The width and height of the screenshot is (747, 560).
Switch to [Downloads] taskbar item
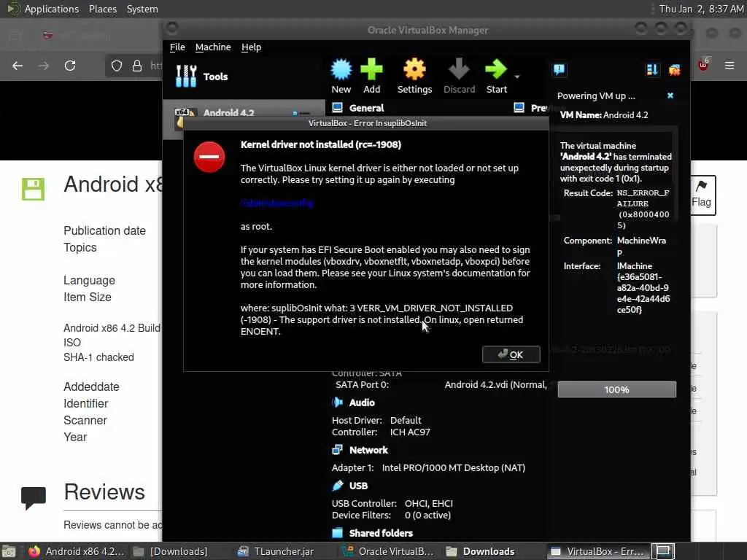(x=171, y=551)
